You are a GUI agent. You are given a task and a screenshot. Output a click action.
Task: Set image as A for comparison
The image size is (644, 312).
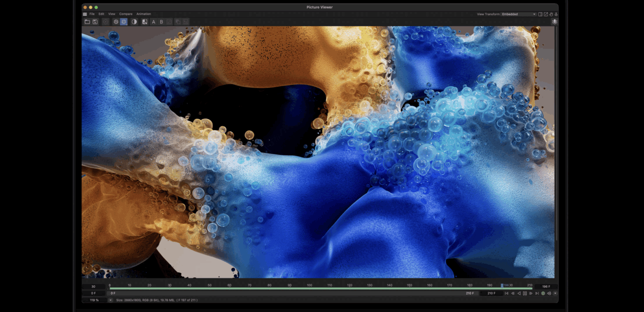[x=153, y=22]
